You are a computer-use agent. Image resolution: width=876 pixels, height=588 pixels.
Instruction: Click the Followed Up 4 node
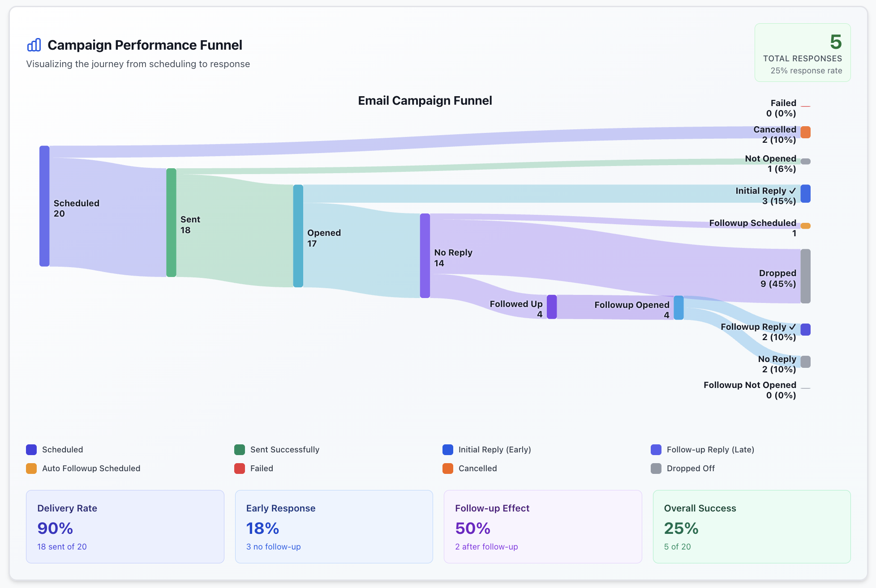click(x=552, y=307)
